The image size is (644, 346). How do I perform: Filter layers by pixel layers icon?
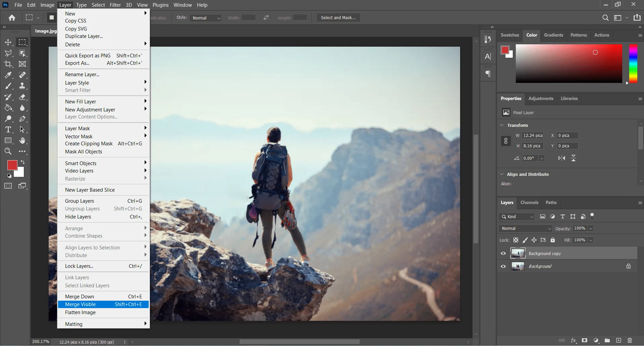(543, 216)
